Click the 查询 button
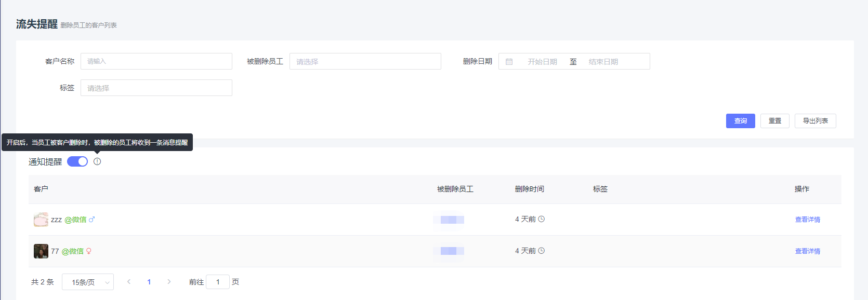The height and width of the screenshot is (300, 868). click(x=740, y=121)
